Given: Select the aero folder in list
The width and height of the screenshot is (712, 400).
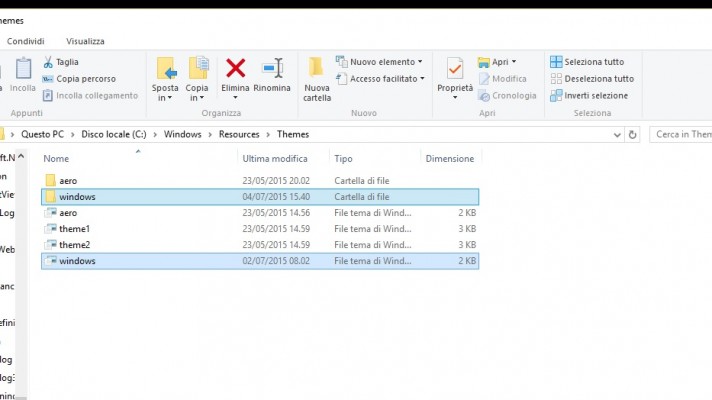Looking at the screenshot, I should [x=68, y=181].
